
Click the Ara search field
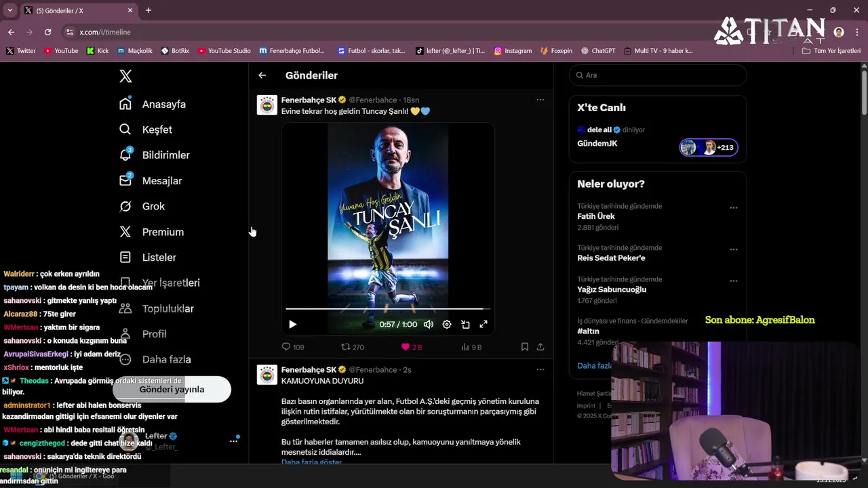[658, 75]
